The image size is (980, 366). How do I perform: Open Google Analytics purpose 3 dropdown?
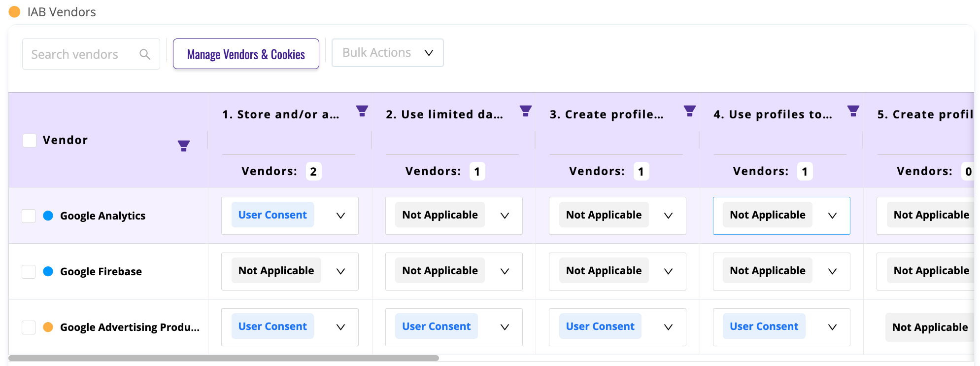pyautogui.click(x=617, y=216)
